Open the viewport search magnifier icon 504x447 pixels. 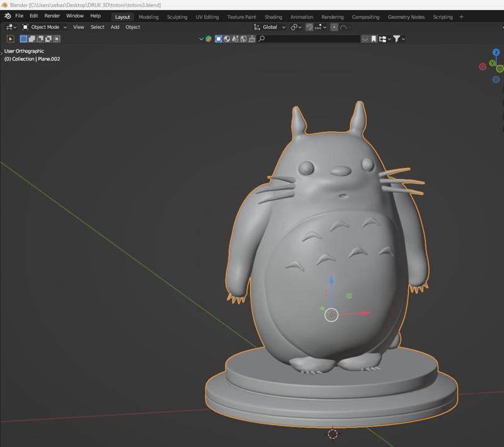(x=262, y=39)
